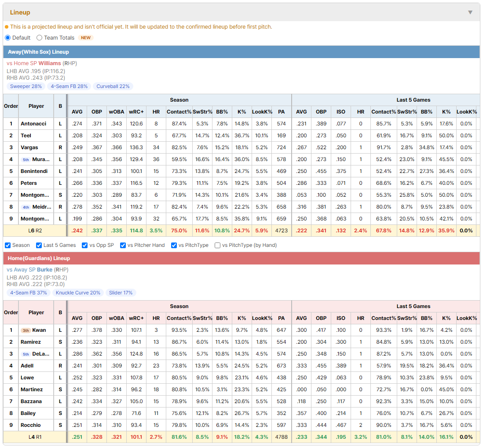The image size is (483, 448).
Task: Click the ISO column header in Guardians table
Action: click(x=340, y=318)
